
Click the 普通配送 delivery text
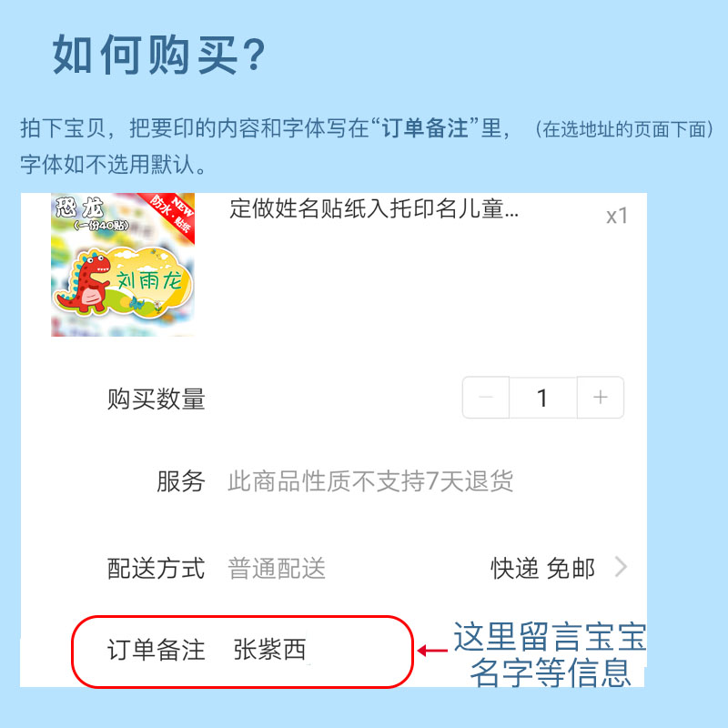[277, 568]
